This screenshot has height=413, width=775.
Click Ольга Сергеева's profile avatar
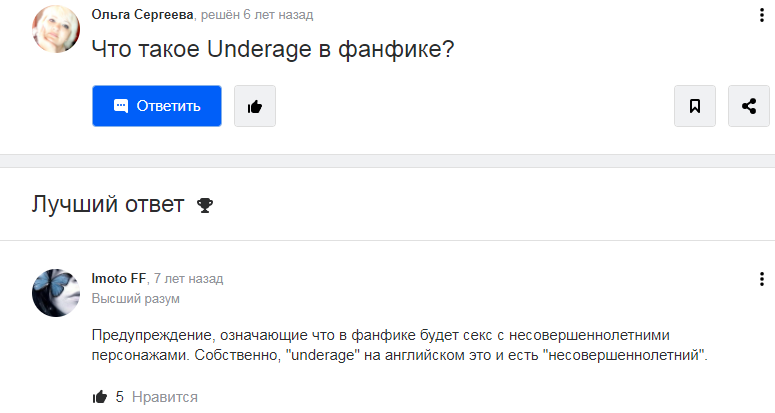point(56,28)
